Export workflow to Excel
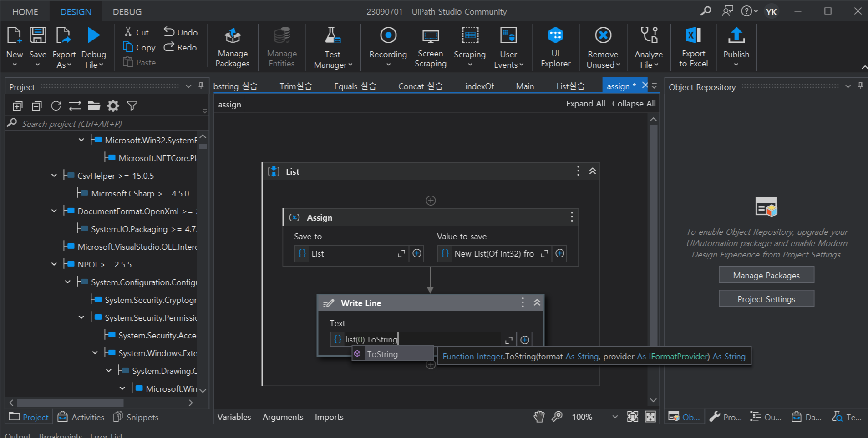The height and width of the screenshot is (438, 868). click(693, 47)
